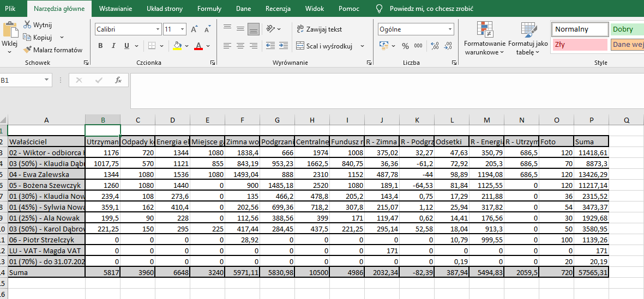Expand the Ogólne number format dropdown

(x=450, y=29)
